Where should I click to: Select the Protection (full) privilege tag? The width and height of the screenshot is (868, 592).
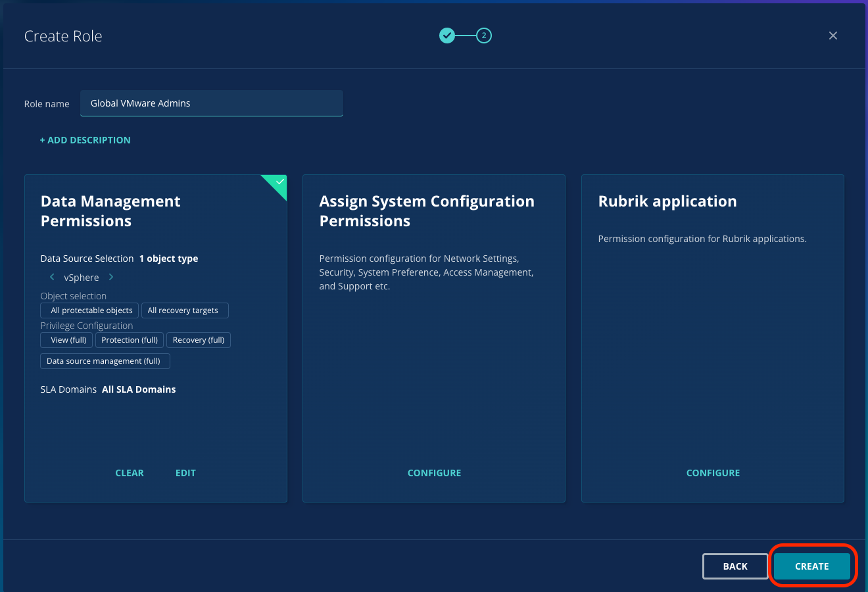130,340
